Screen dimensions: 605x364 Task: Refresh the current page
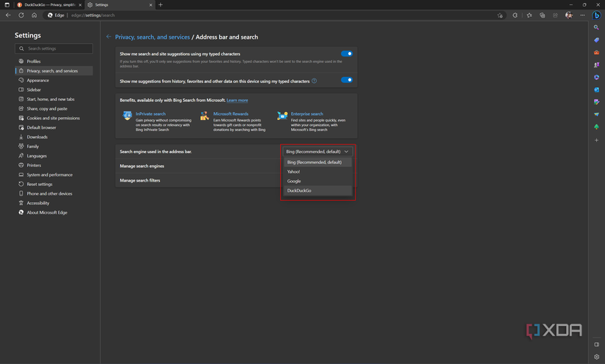point(21,15)
